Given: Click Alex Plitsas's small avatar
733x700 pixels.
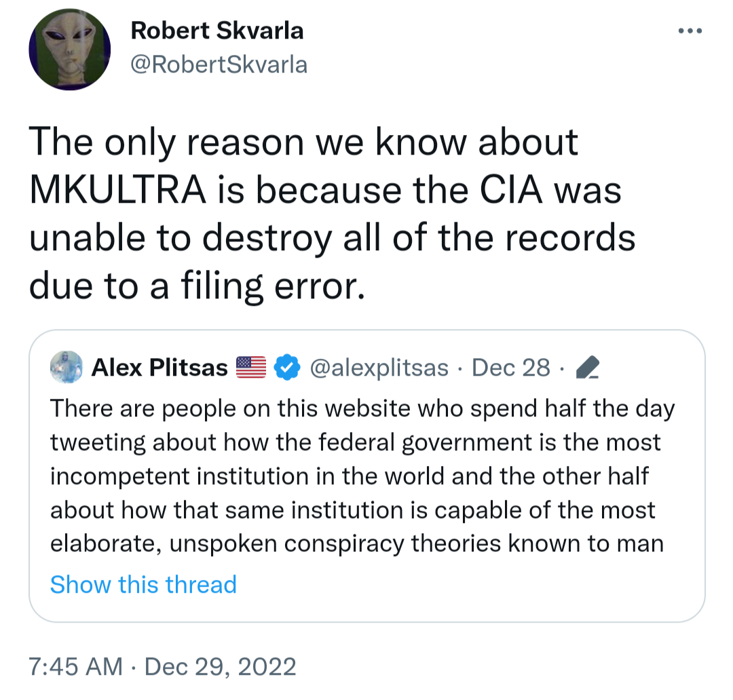Looking at the screenshot, I should (67, 367).
